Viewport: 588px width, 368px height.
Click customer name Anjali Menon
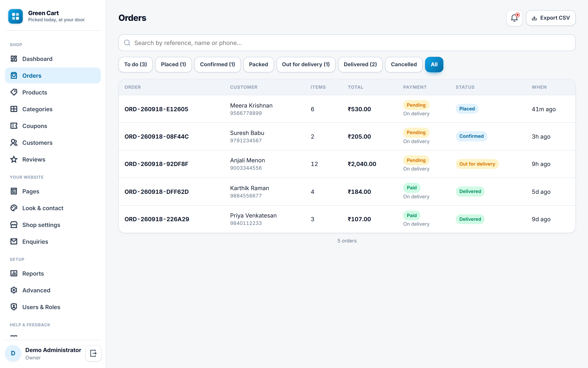248,160
